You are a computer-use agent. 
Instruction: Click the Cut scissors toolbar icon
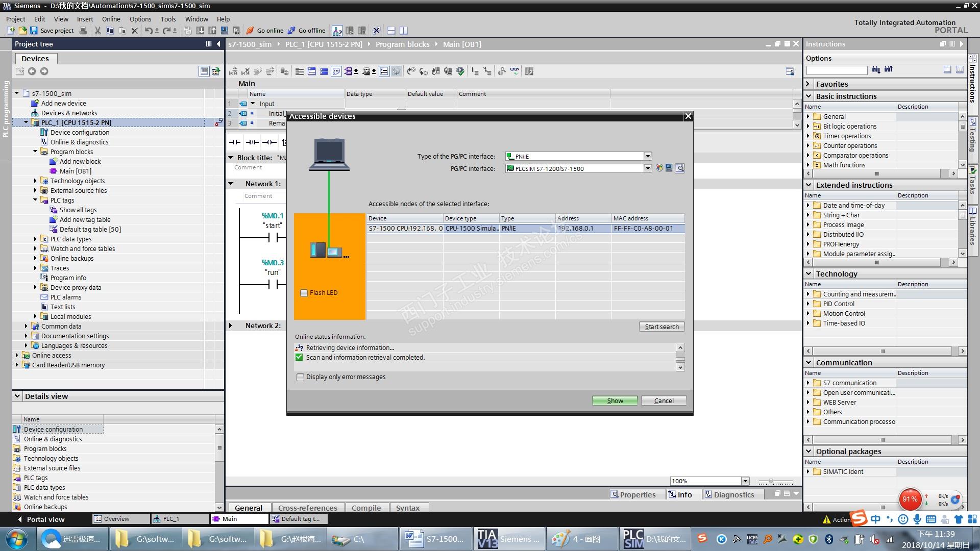pyautogui.click(x=97, y=31)
